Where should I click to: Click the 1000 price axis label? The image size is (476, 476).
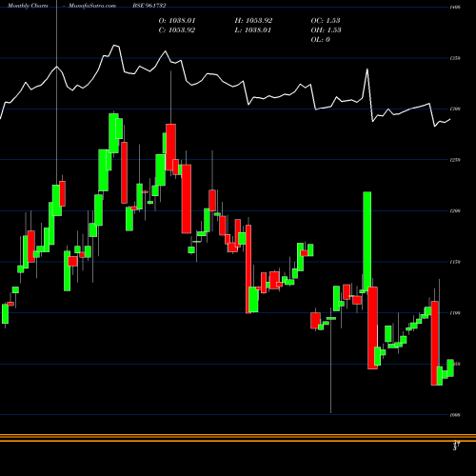coord(455,415)
